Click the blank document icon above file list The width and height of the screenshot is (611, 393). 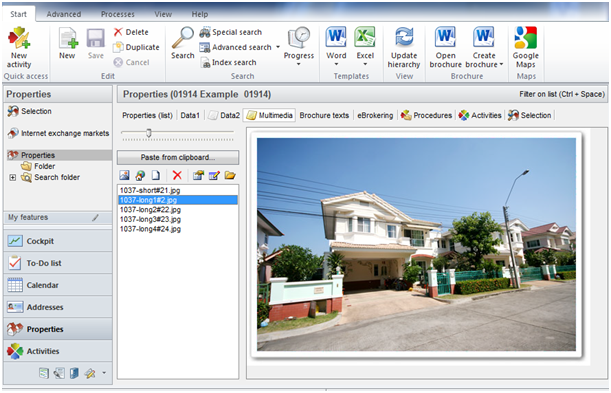[156, 175]
